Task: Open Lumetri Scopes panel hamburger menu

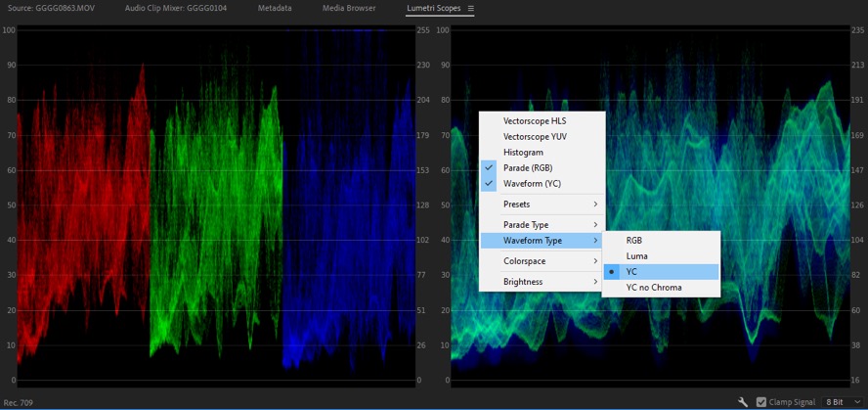Action: pos(470,9)
